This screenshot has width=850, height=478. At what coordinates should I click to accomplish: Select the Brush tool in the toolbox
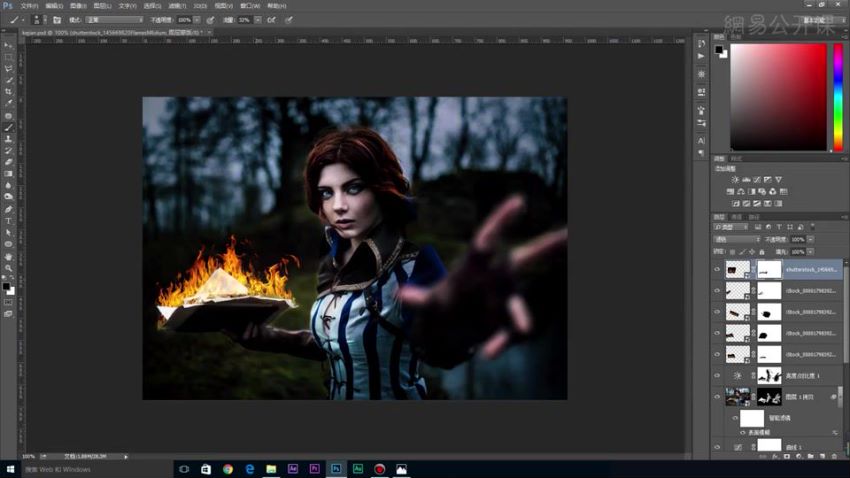(8, 127)
